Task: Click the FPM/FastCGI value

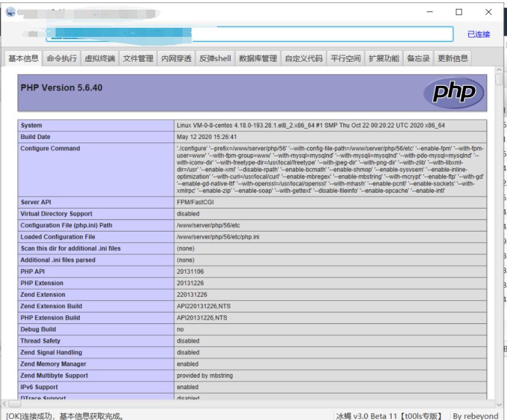Action: pyautogui.click(x=195, y=202)
